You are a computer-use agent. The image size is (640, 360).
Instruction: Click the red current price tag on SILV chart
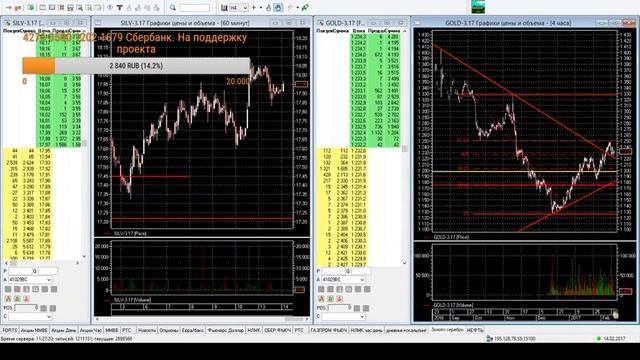[x=301, y=84]
